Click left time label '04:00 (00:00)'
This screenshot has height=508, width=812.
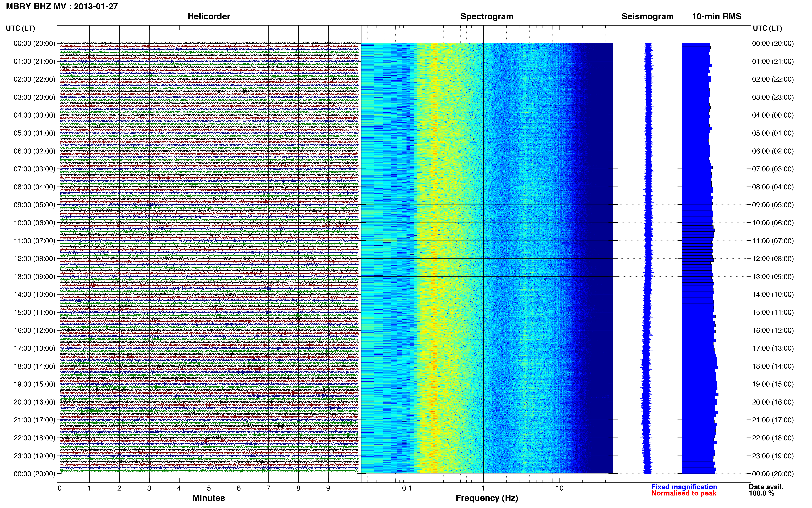pos(34,115)
